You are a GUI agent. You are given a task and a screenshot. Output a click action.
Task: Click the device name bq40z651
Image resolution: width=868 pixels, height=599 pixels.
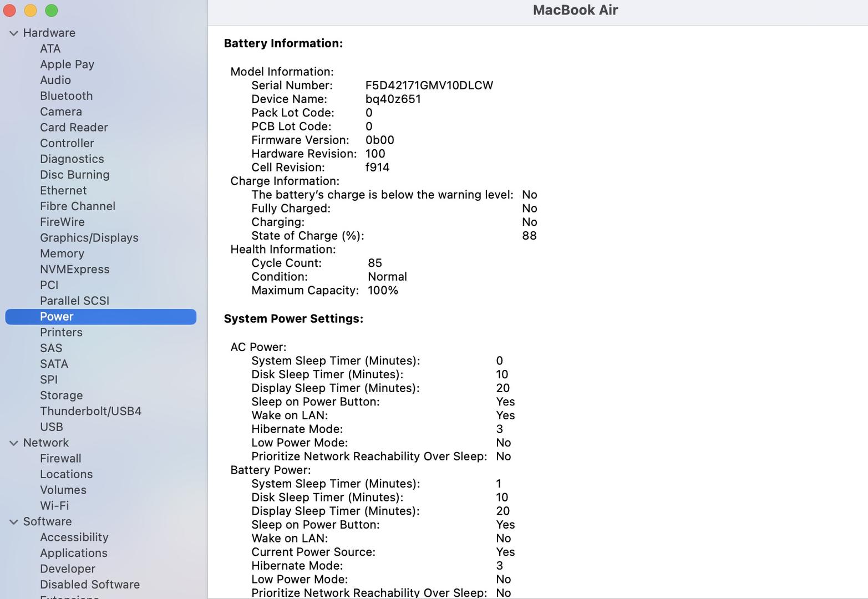(393, 99)
